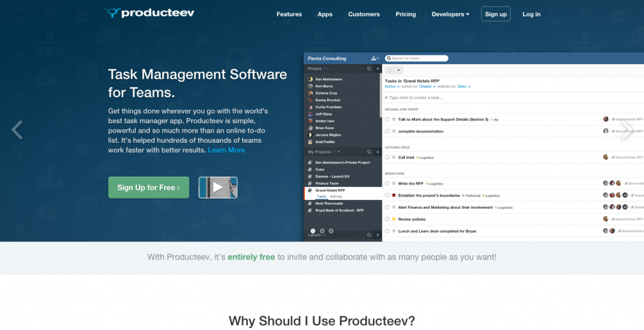Open the Desc order dropdown
This screenshot has width=644, height=330.
(x=464, y=87)
